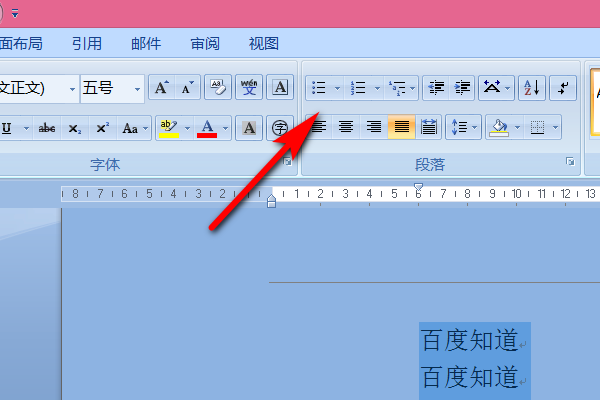Click the Decrease Indent icon
This screenshot has height=400, width=600.
click(x=436, y=88)
